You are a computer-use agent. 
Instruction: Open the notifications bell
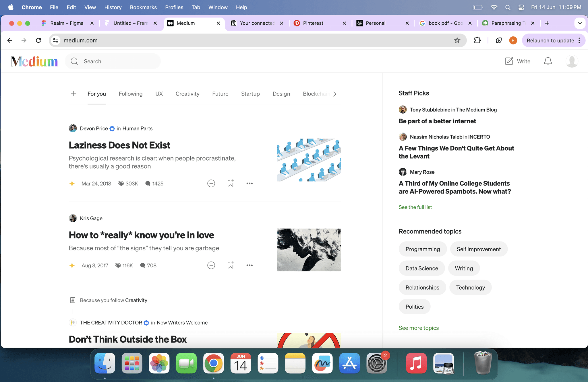(x=548, y=61)
